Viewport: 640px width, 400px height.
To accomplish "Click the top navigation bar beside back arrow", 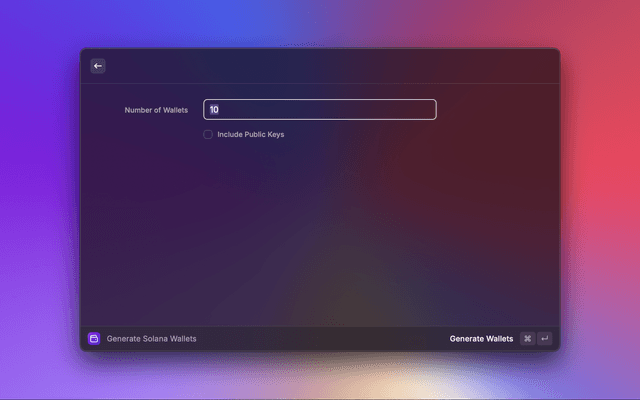I will coord(320,66).
